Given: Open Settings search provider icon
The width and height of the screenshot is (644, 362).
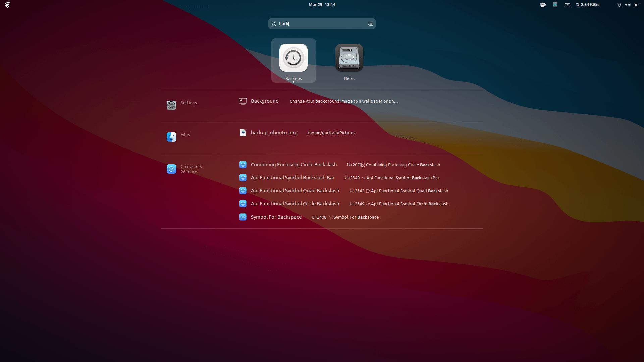Looking at the screenshot, I should tap(171, 105).
